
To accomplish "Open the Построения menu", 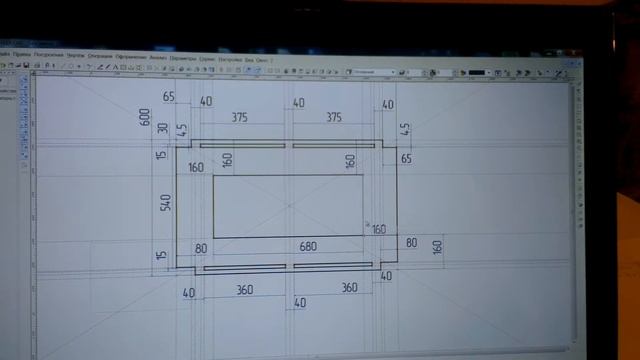I will pos(49,54).
